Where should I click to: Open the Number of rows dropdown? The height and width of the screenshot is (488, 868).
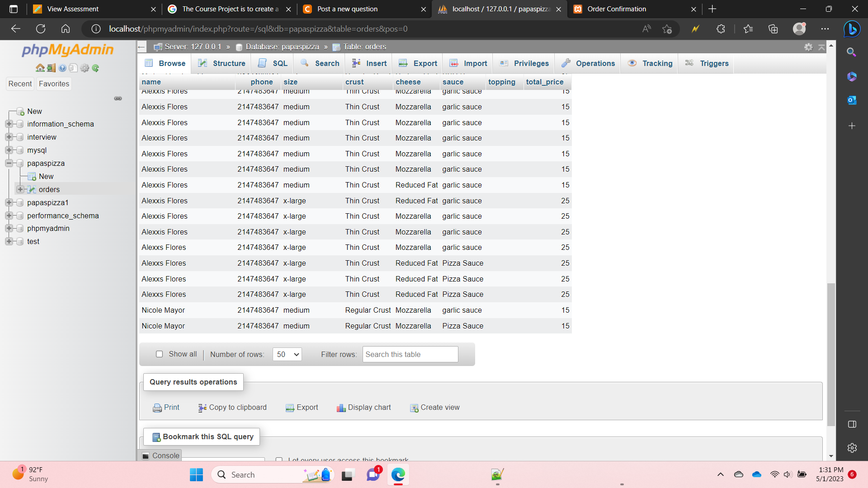coord(287,354)
